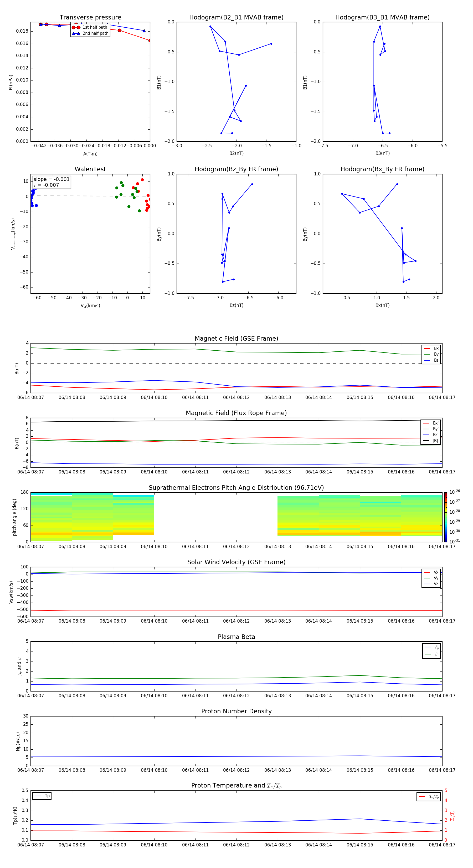Image resolution: width=473 pixels, height=868 pixels.
Task: Select the "Vsw(km/s)" y-axis label
Action: (x=11, y=592)
